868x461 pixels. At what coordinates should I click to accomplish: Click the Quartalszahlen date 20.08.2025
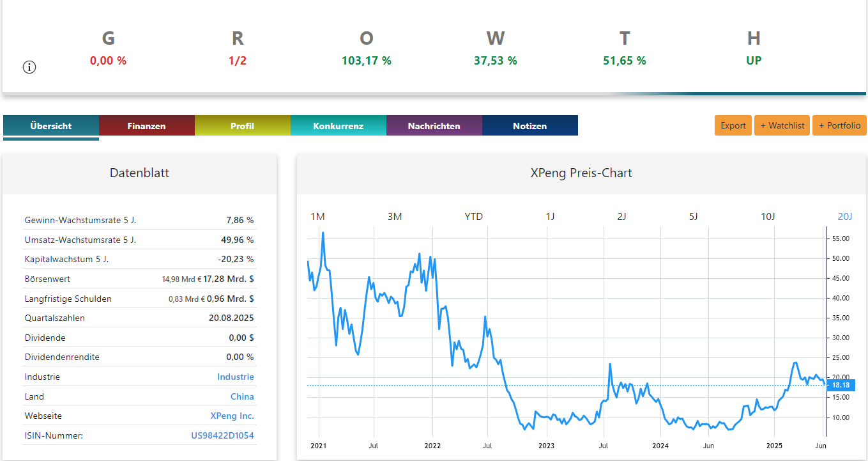231,318
